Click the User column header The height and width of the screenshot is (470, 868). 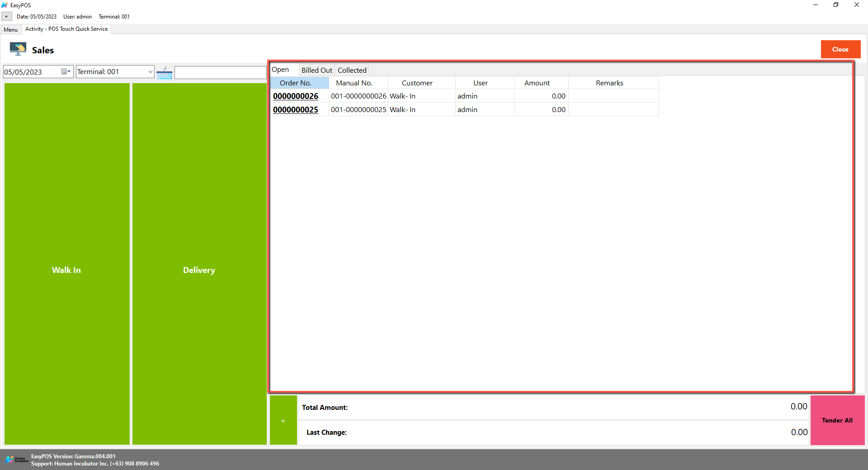coord(485,83)
